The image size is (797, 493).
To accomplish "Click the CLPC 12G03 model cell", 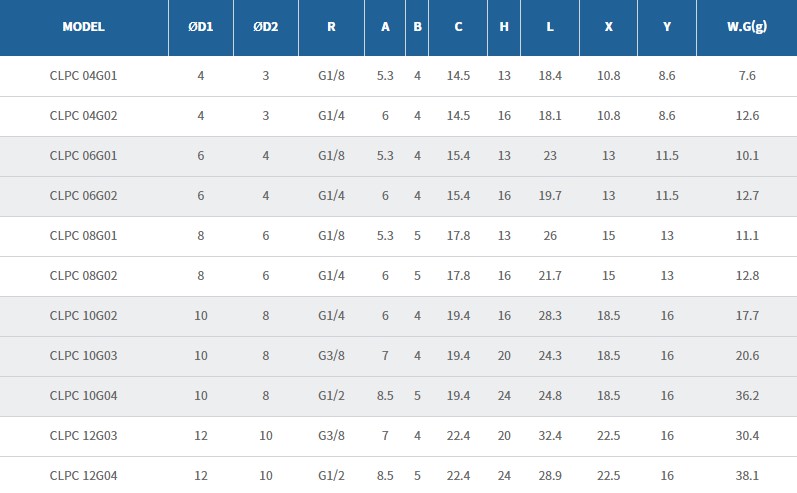I will pyautogui.click(x=83, y=436).
